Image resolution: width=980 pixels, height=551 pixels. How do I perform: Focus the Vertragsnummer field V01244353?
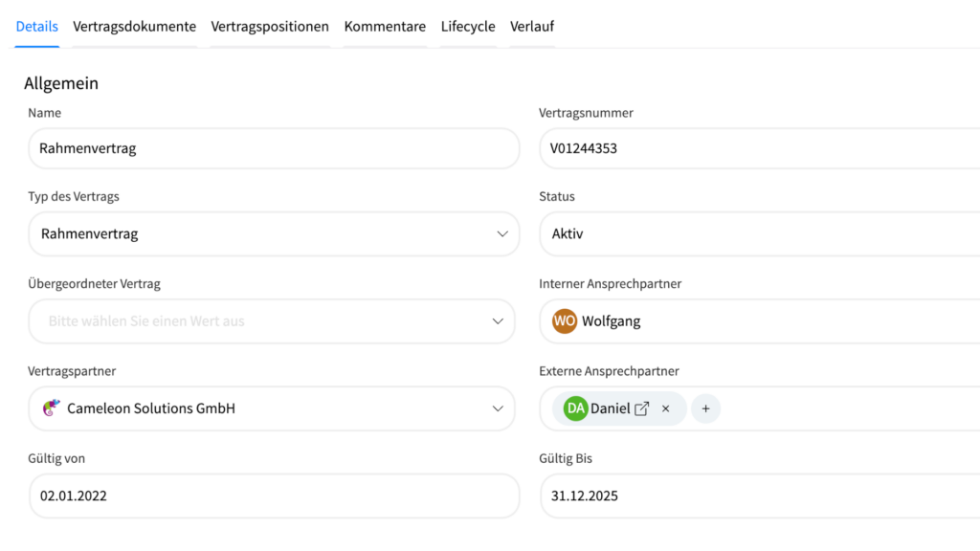click(x=756, y=148)
